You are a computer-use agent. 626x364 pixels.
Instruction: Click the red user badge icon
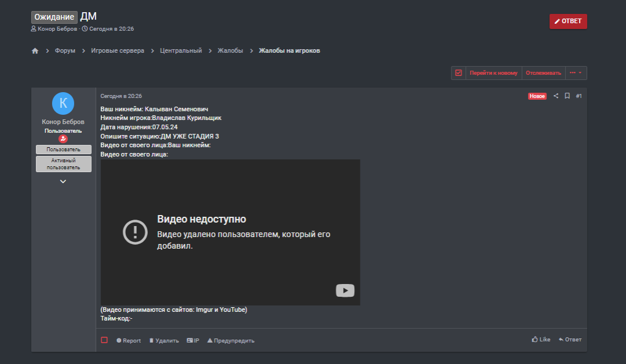click(x=63, y=139)
